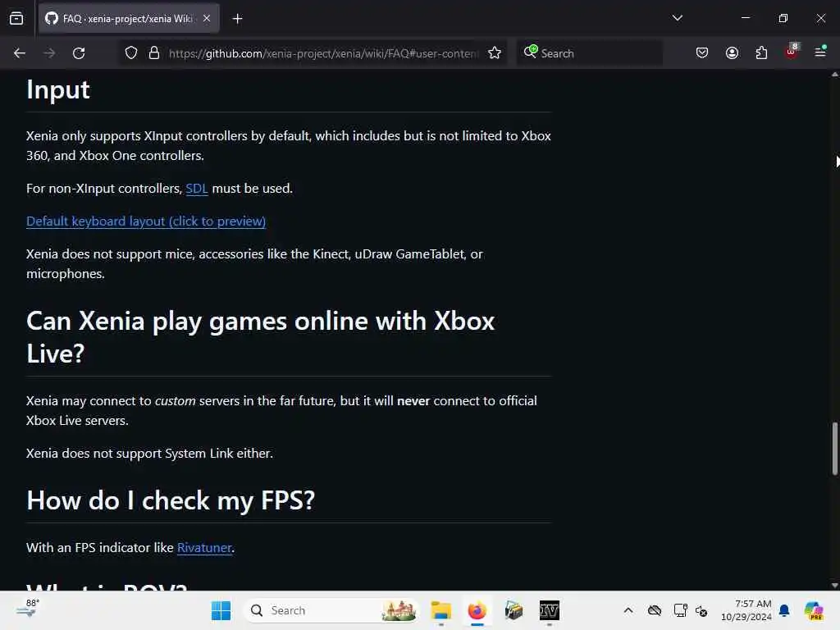
Task: Click the Firefox taskbar icon
Action: [477, 610]
